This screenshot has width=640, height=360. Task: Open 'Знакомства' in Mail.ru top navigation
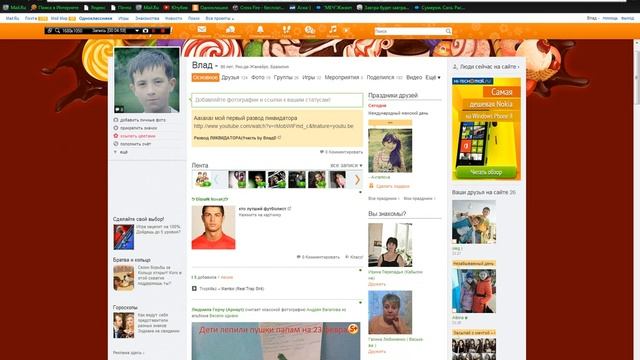(x=147, y=18)
